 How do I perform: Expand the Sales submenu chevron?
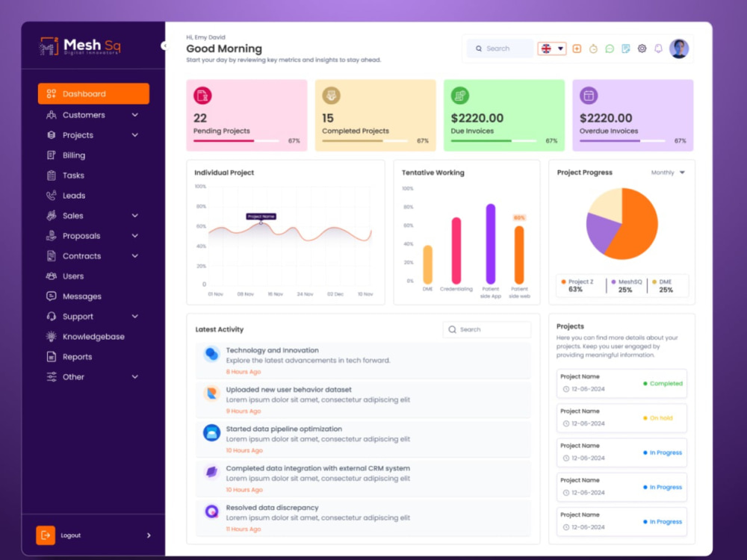[x=134, y=216]
